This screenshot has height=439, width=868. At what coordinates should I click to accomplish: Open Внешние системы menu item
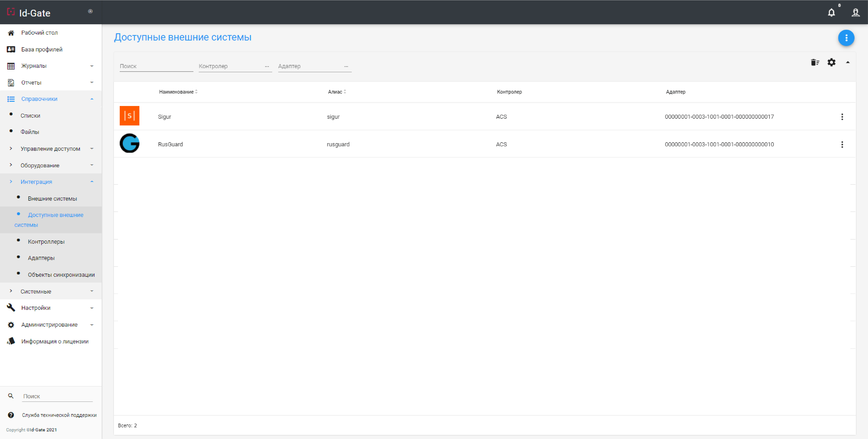(x=52, y=199)
